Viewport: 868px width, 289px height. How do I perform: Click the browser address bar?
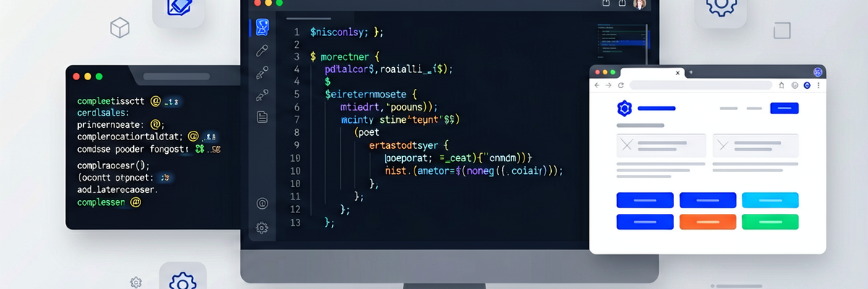coord(702,85)
